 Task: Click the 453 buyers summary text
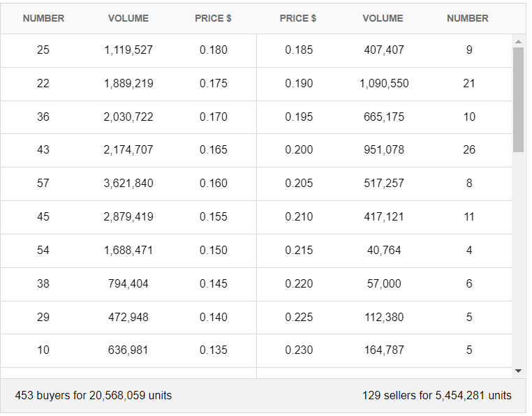tap(94, 396)
